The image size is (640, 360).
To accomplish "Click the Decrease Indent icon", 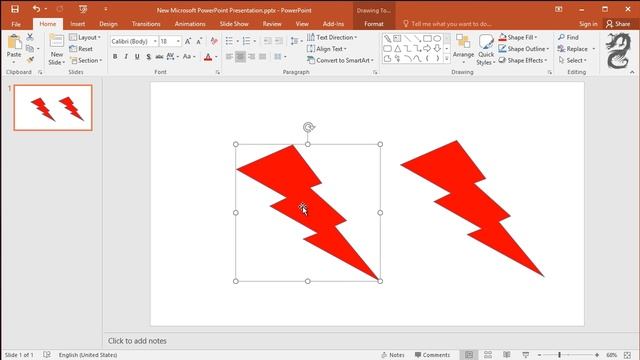I will tap(267, 41).
